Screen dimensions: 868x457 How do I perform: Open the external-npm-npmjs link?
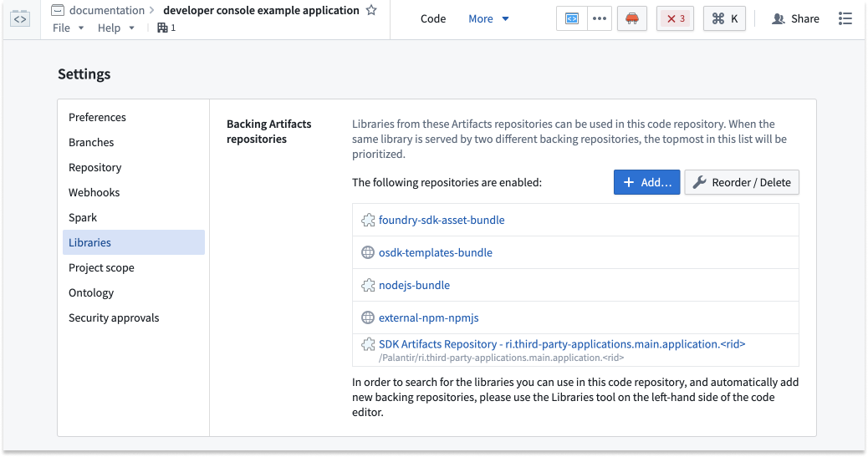428,317
